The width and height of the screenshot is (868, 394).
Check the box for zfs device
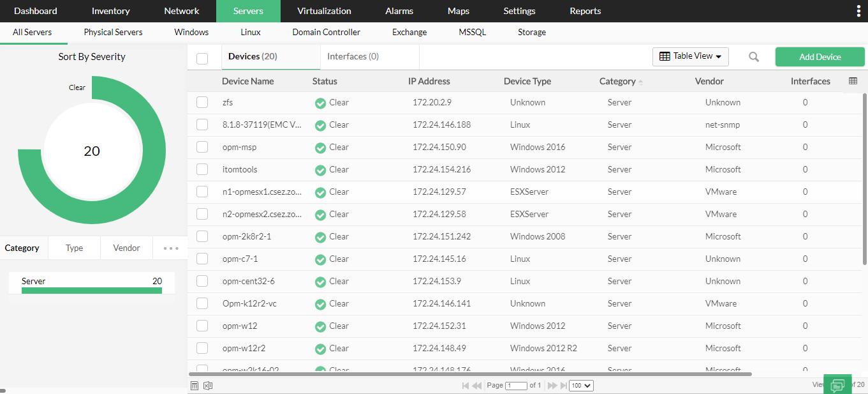(202, 102)
